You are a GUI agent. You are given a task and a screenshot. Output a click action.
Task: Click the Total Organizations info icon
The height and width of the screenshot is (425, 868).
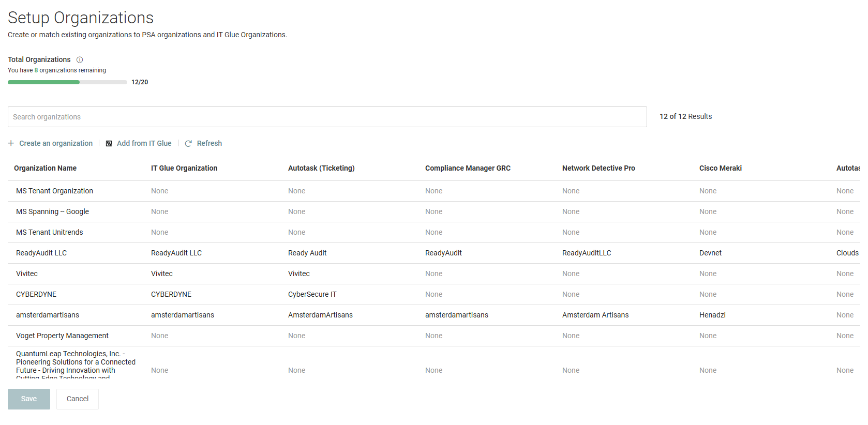point(80,60)
